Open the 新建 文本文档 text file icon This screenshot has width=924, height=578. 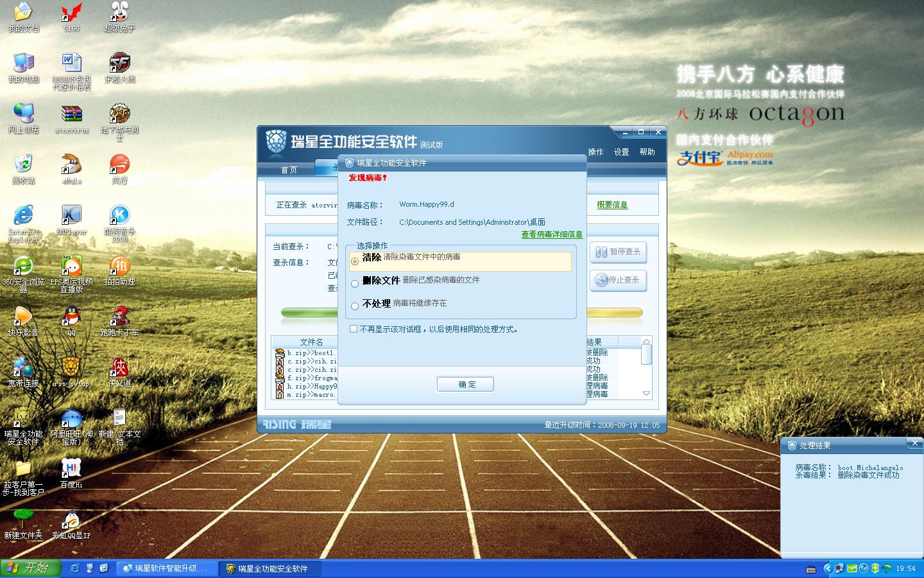coord(119,426)
